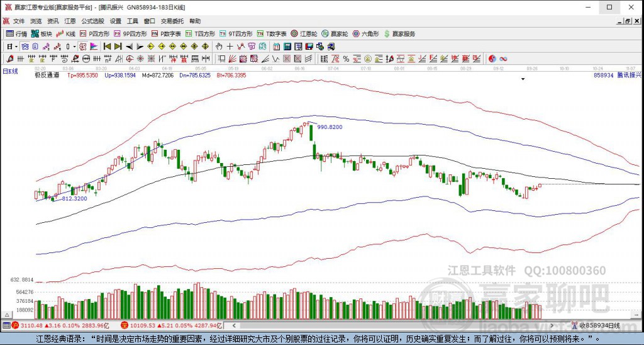This screenshot has height=345, width=644.
Task: Click the 腾讯振兴 stock name link
Action: [629, 76]
